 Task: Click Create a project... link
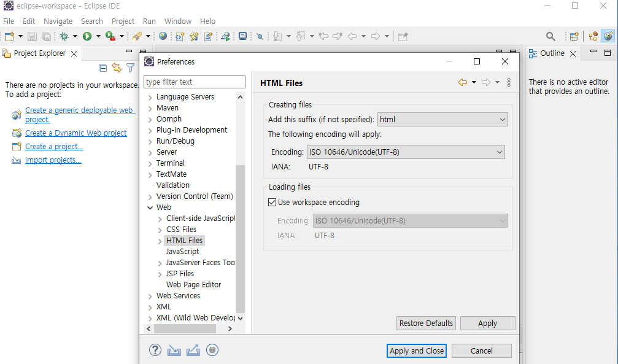[x=54, y=146]
